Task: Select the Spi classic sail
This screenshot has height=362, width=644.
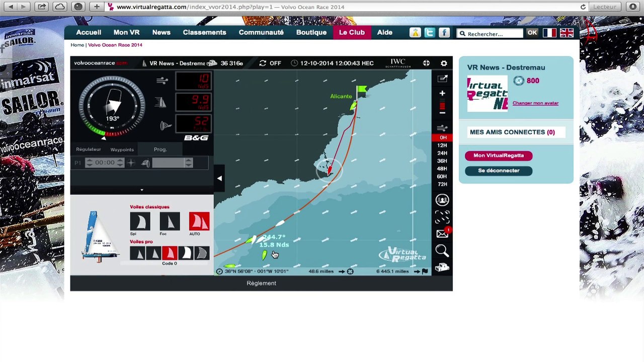Action: [x=140, y=221]
